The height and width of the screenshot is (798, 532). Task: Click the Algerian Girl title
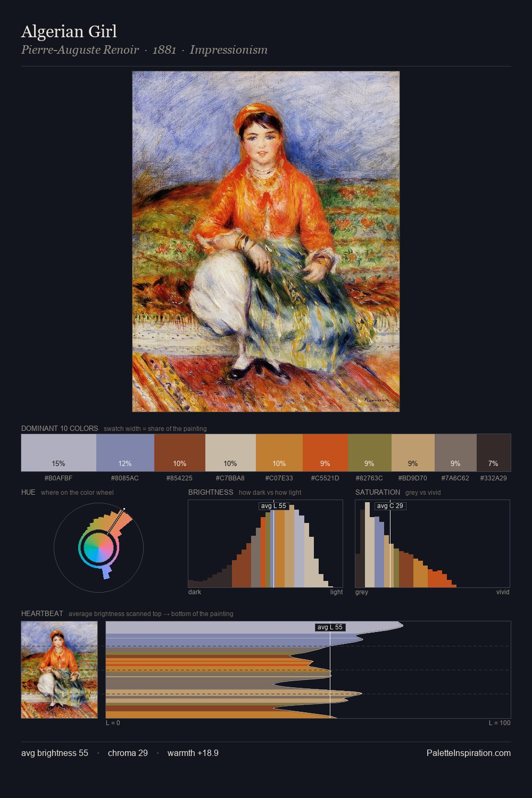tap(69, 31)
